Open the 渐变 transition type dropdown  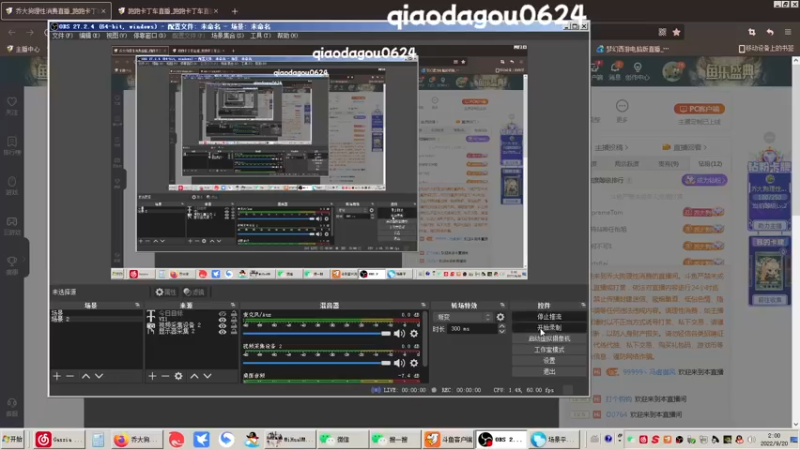pos(463,317)
